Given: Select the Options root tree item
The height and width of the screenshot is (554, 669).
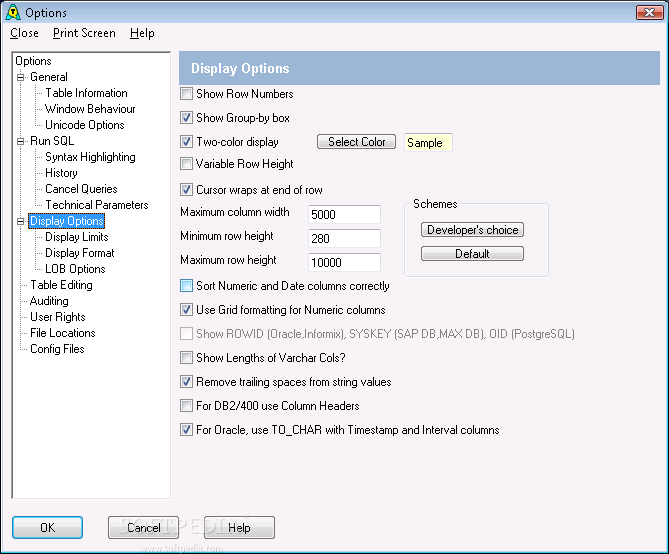Looking at the screenshot, I should tap(33, 61).
